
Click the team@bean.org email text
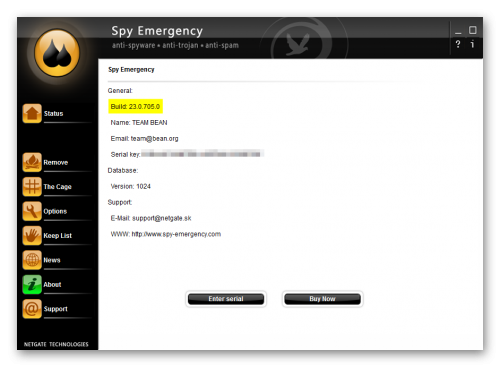[x=154, y=139]
